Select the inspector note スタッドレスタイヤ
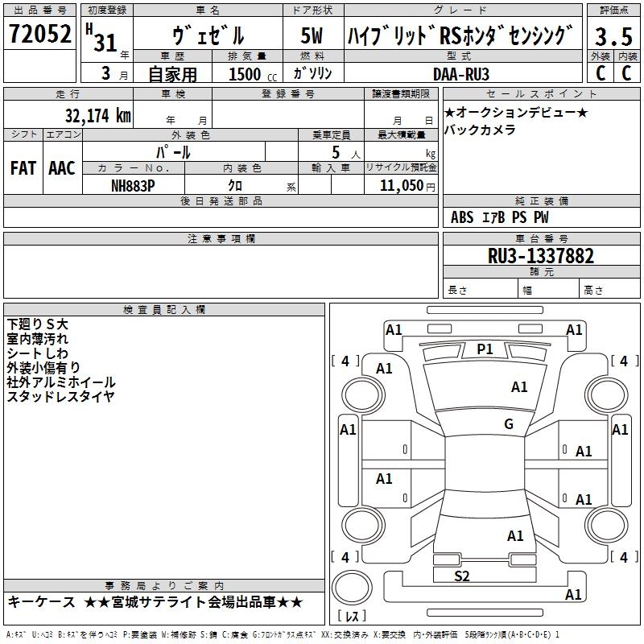The image size is (644, 644). coord(60,397)
